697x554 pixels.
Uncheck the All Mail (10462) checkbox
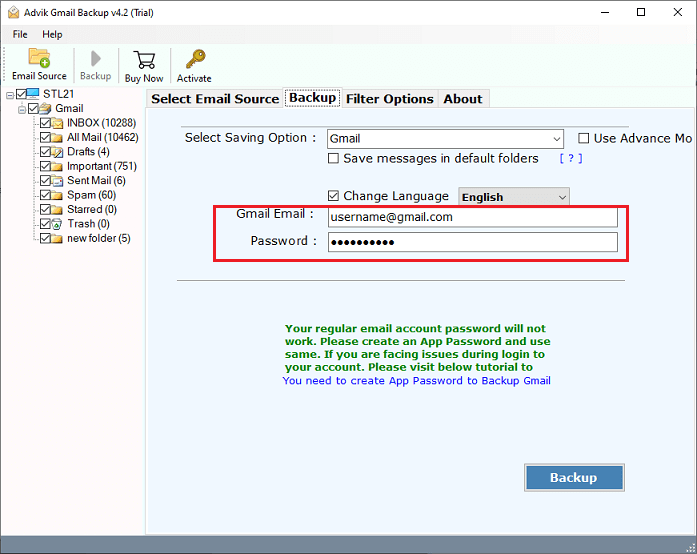click(45, 137)
